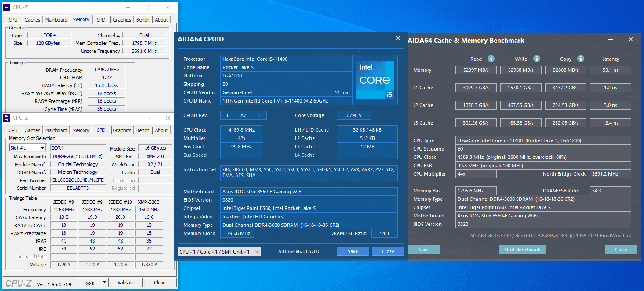Viewport: 644px width, 291px height.
Task: Click Close button in AIDA64 CPUID
Action: [x=388, y=251]
